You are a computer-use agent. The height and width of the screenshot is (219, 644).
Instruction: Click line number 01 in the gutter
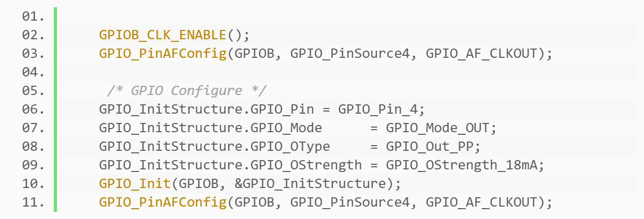tap(33, 17)
